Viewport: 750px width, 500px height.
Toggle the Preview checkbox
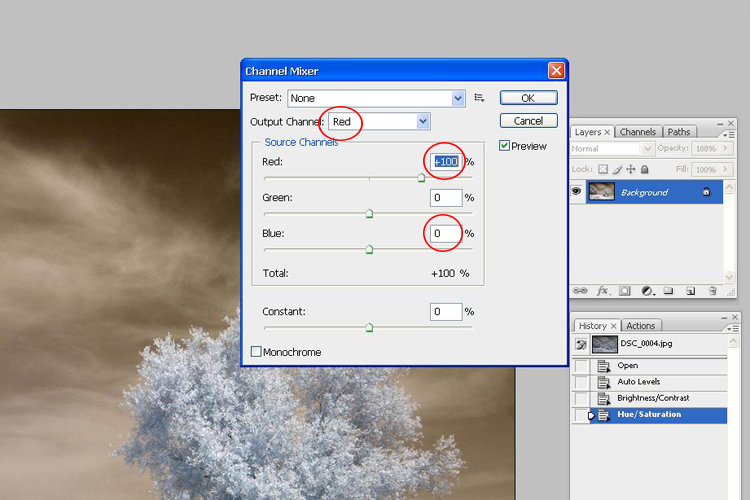[505, 146]
